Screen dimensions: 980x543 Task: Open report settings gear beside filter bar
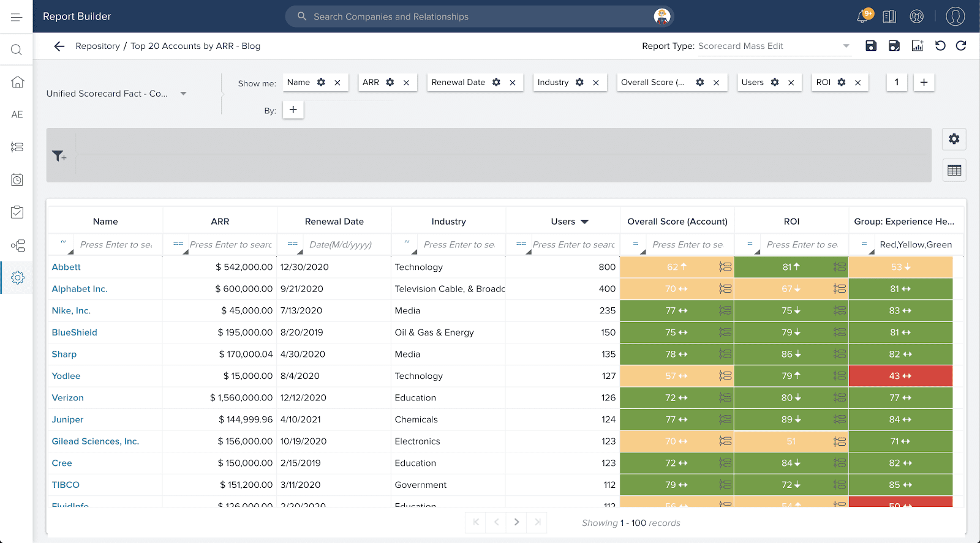954,139
